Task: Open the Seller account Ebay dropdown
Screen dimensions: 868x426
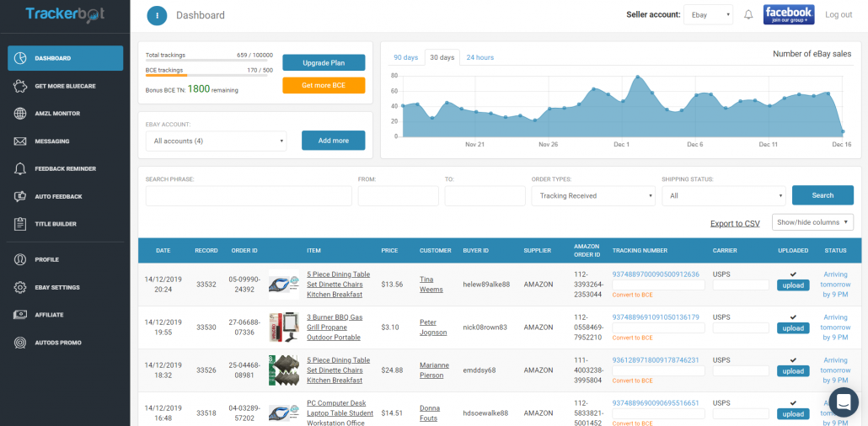Action: (708, 15)
